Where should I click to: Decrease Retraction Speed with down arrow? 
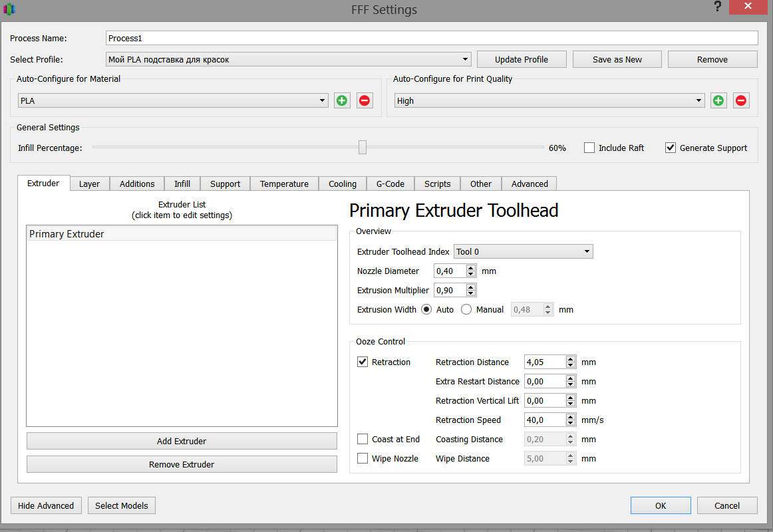coord(571,424)
